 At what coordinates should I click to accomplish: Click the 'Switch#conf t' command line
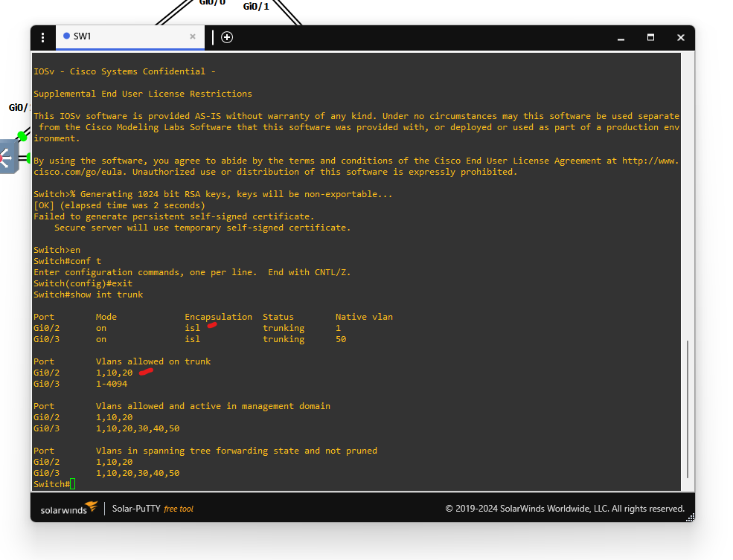[67, 261]
